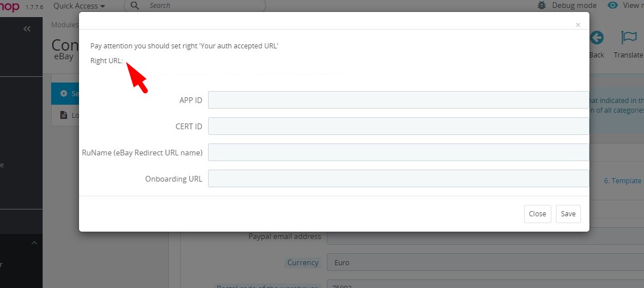Screen dimensions: 644x288
Task: Click the document icon on Logs tab
Action: [x=64, y=115]
